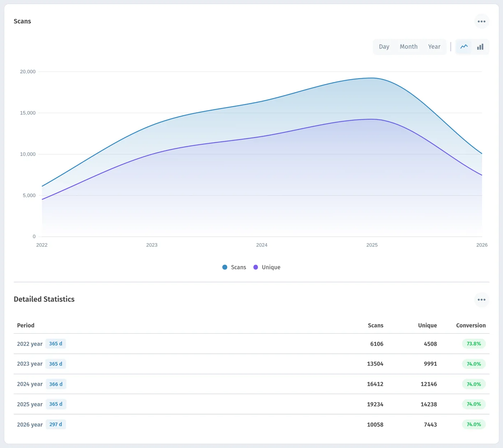Click the Period column header
This screenshot has width=503, height=448.
click(26, 325)
